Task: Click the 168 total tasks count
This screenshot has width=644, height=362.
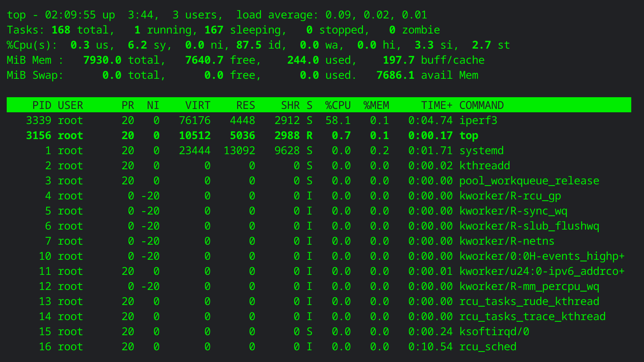Action: coord(61,30)
